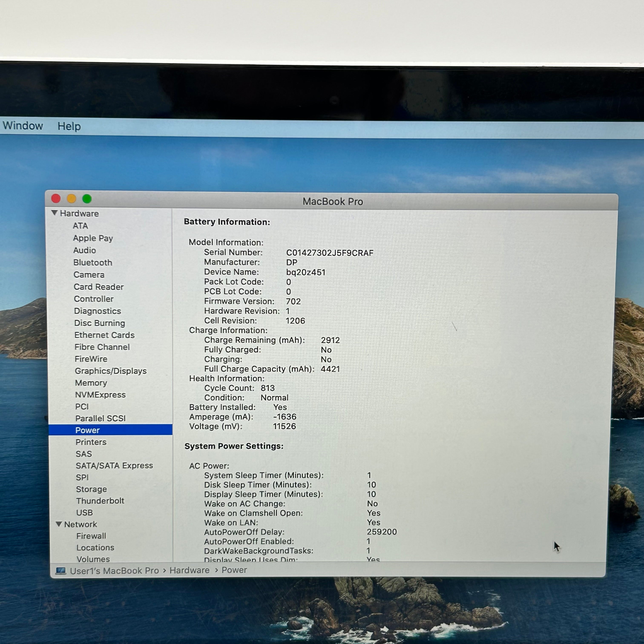Click the Device Name value bq20z451
The height and width of the screenshot is (644, 644).
[306, 272]
